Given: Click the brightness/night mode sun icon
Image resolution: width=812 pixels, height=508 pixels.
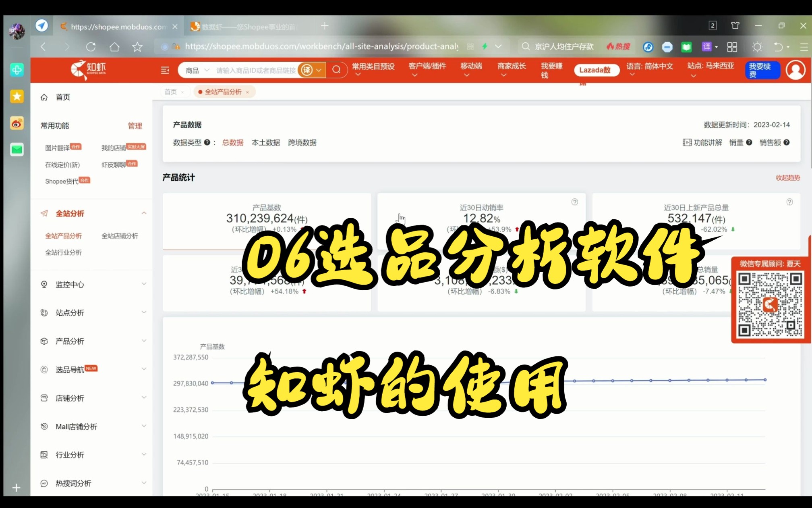Looking at the screenshot, I should coord(757,47).
